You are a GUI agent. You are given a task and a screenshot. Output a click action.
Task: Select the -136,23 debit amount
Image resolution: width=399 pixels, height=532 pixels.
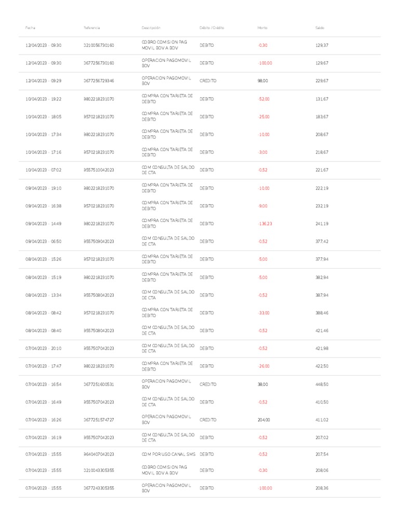click(265, 224)
